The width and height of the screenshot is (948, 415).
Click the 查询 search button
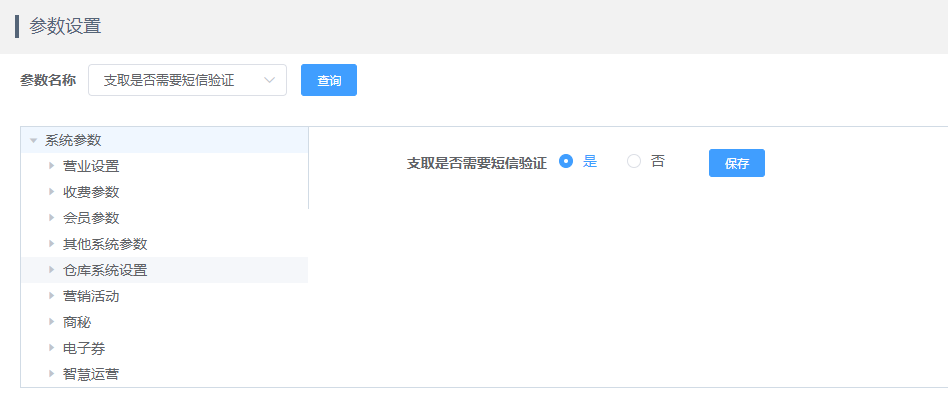pyautogui.click(x=329, y=80)
